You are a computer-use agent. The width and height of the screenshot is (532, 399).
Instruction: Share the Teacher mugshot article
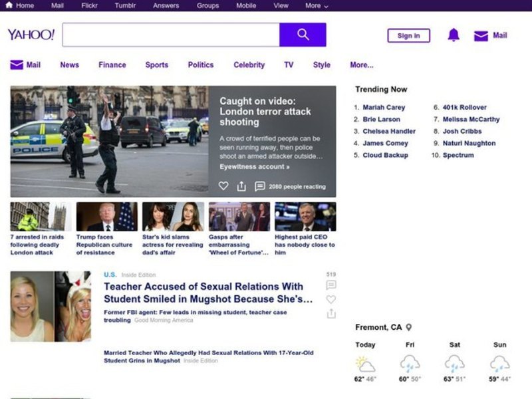click(x=331, y=313)
